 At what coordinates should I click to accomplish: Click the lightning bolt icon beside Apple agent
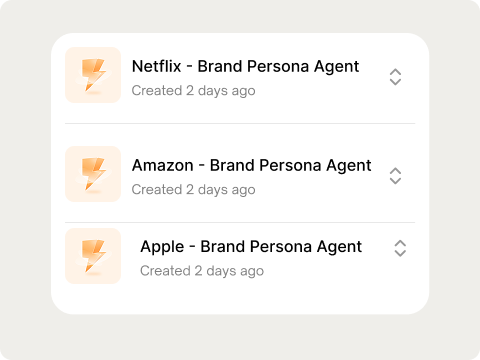coord(93,256)
